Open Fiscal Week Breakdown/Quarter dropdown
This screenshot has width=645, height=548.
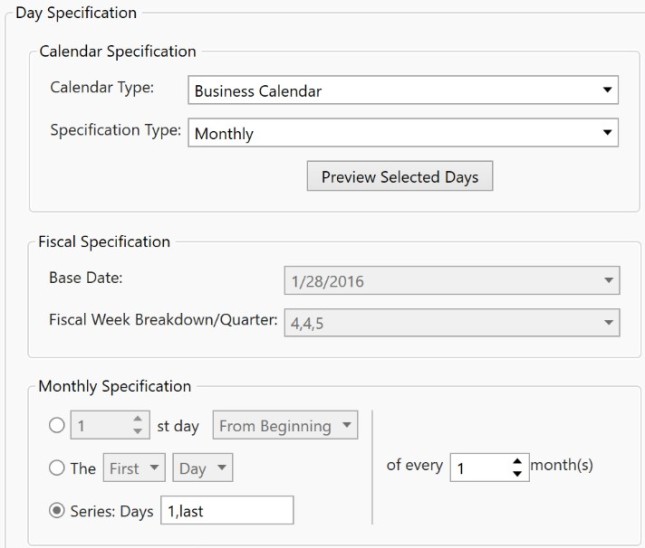[452, 323]
